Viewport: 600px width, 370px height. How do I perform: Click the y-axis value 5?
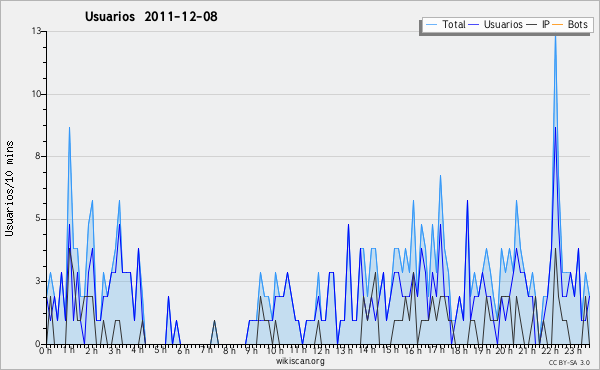(x=39, y=219)
